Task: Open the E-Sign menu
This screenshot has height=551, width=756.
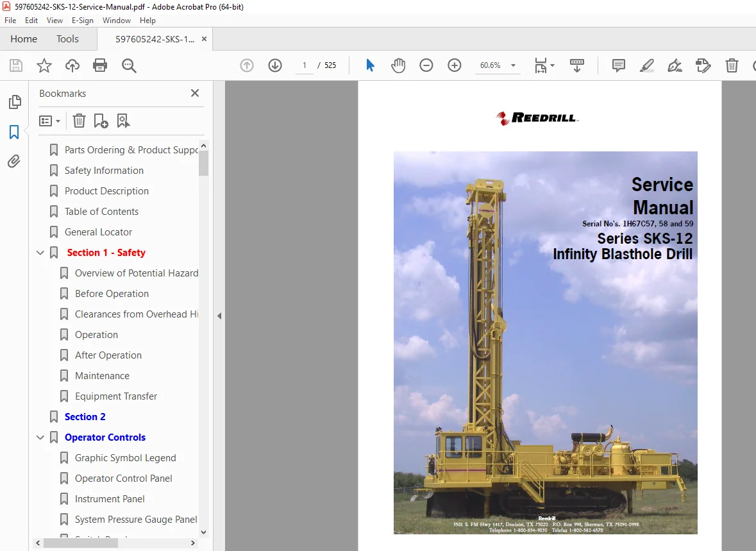Action: (x=83, y=21)
